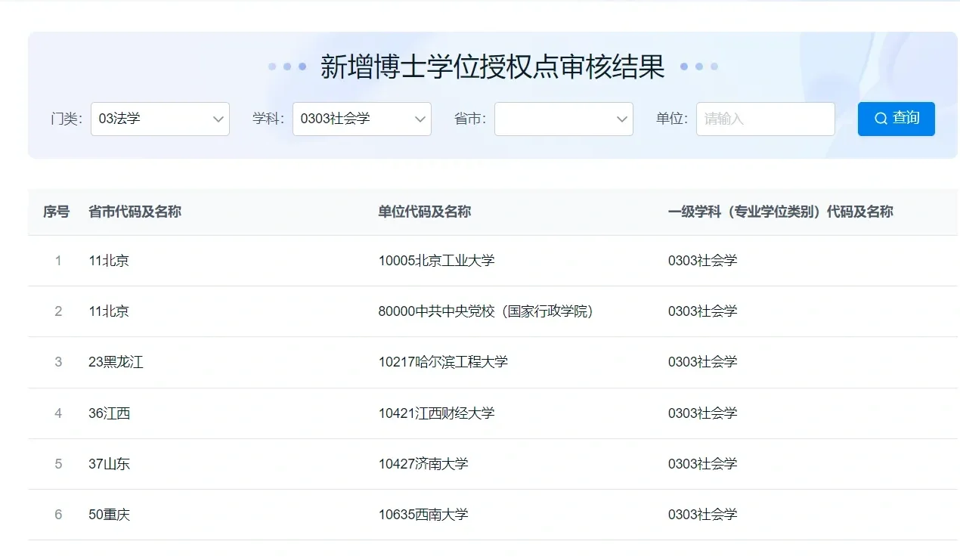Click sequence number 6 in 西南大学 row
The width and height of the screenshot is (960, 560).
click(x=58, y=515)
